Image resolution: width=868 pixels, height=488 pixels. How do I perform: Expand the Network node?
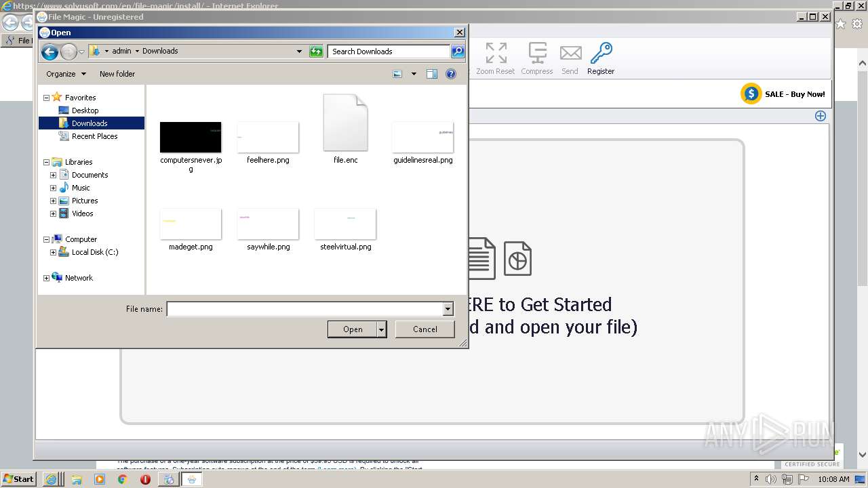click(x=46, y=278)
